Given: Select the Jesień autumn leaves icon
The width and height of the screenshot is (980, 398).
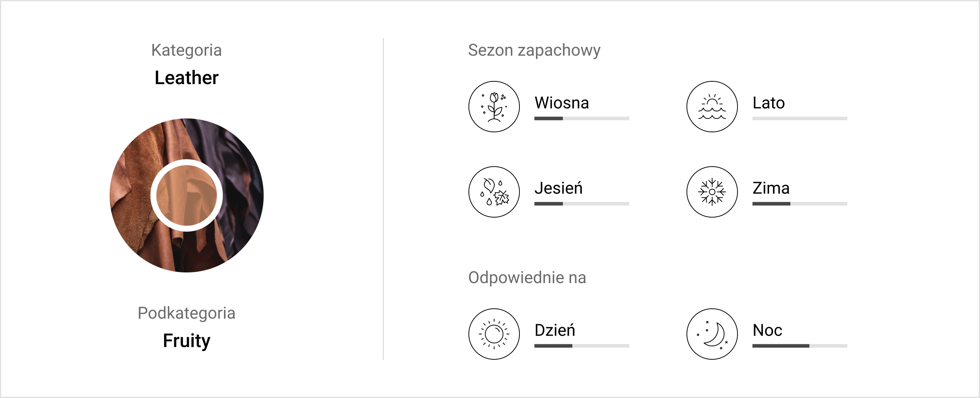Looking at the screenshot, I should [x=494, y=192].
